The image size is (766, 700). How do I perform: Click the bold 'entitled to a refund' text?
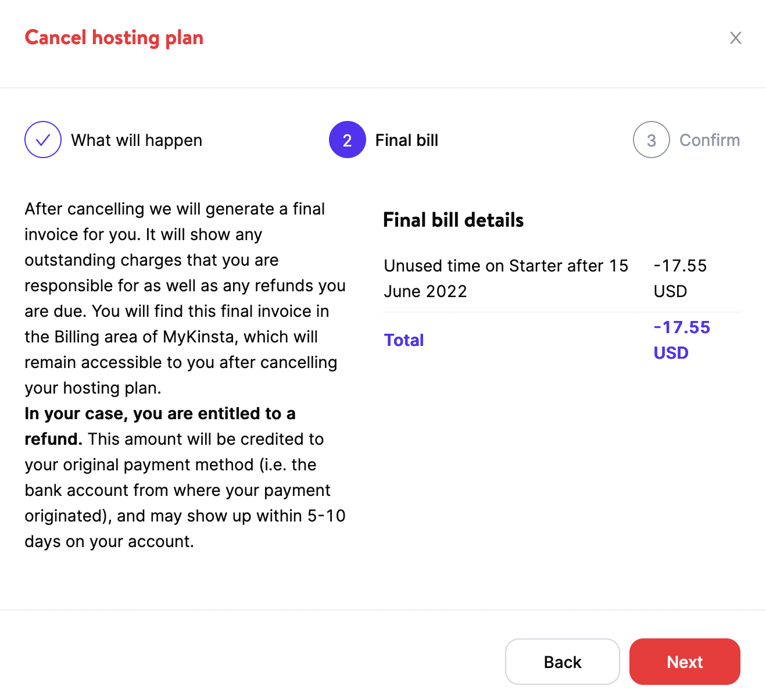point(160,414)
